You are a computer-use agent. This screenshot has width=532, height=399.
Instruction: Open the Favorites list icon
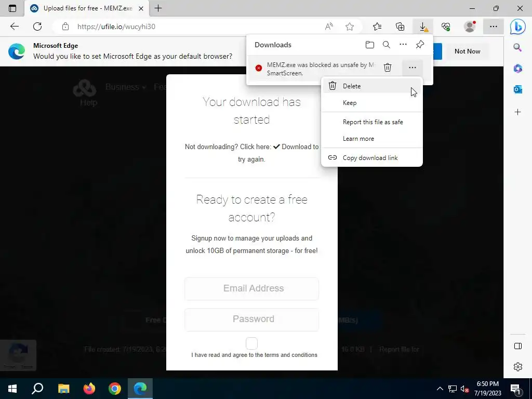tap(377, 26)
